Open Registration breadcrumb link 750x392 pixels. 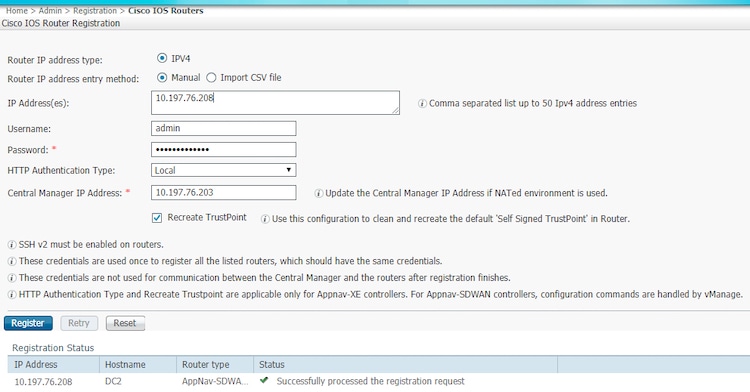coord(95,11)
